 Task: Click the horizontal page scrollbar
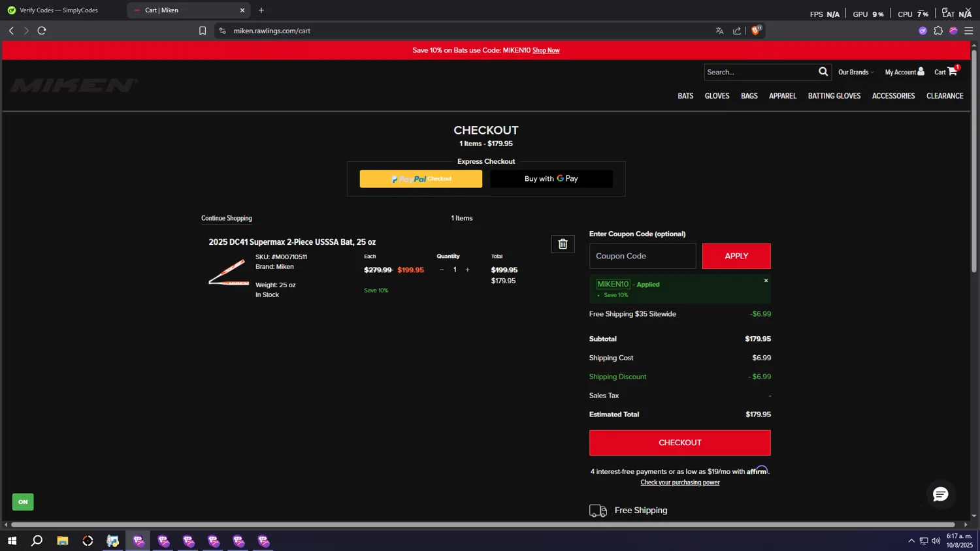(483, 524)
